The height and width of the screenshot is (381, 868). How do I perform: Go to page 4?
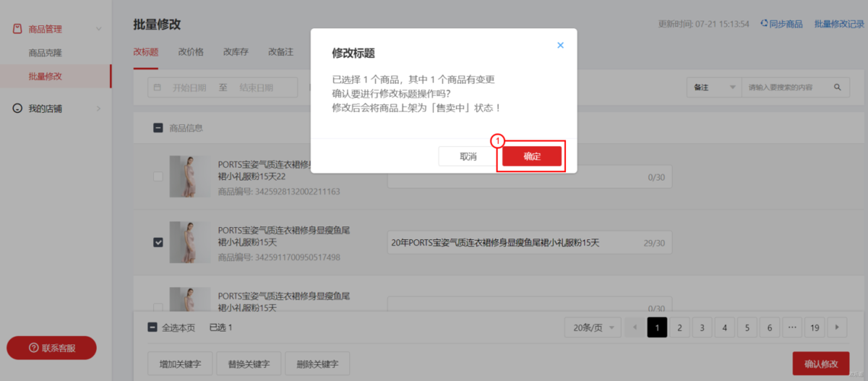click(725, 328)
